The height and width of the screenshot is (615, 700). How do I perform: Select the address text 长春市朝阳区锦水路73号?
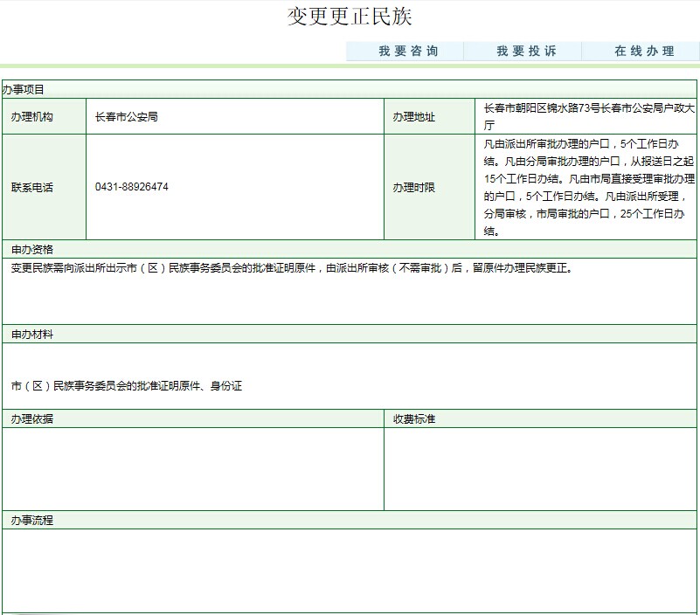(x=542, y=108)
